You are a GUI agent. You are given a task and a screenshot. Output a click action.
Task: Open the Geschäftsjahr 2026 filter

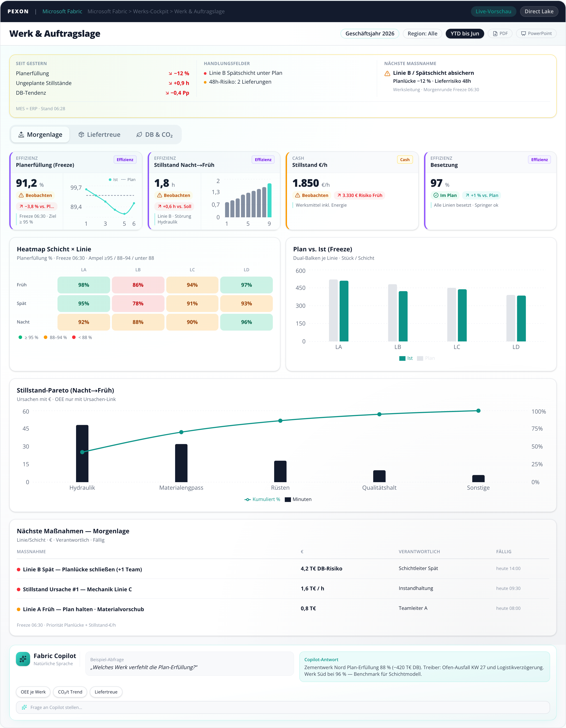(370, 34)
